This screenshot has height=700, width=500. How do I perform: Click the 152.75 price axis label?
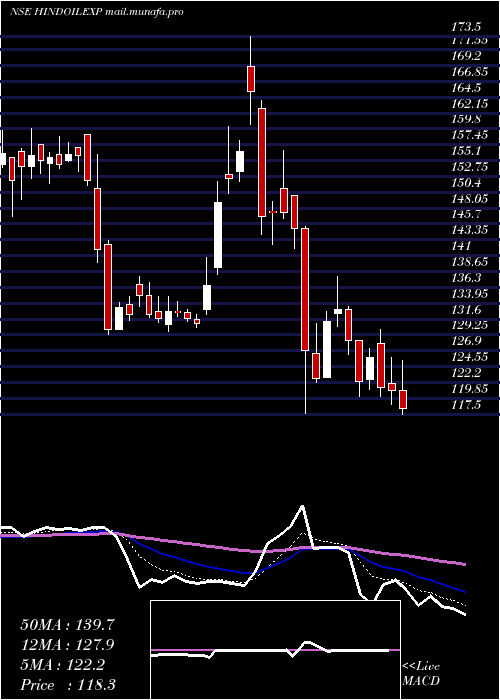coord(469,167)
